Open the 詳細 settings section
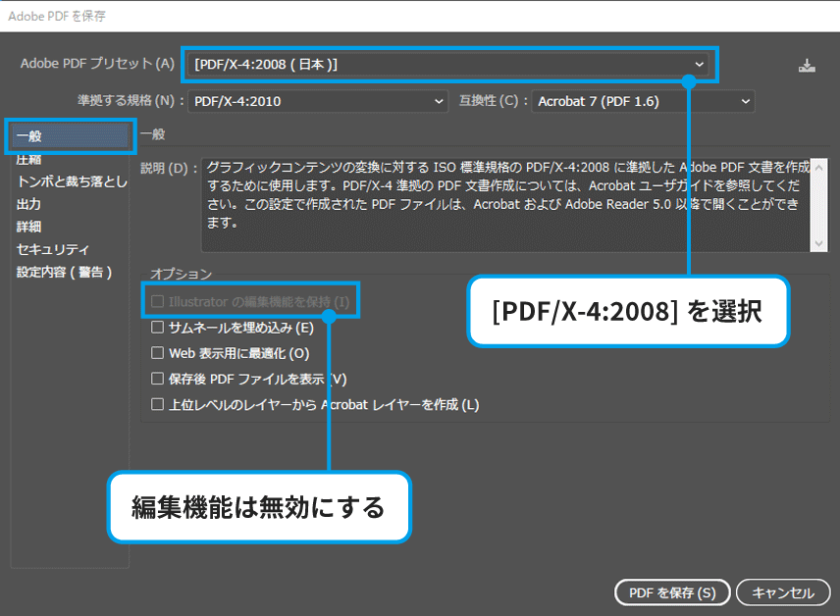The height and width of the screenshot is (616, 840). pyautogui.click(x=29, y=227)
